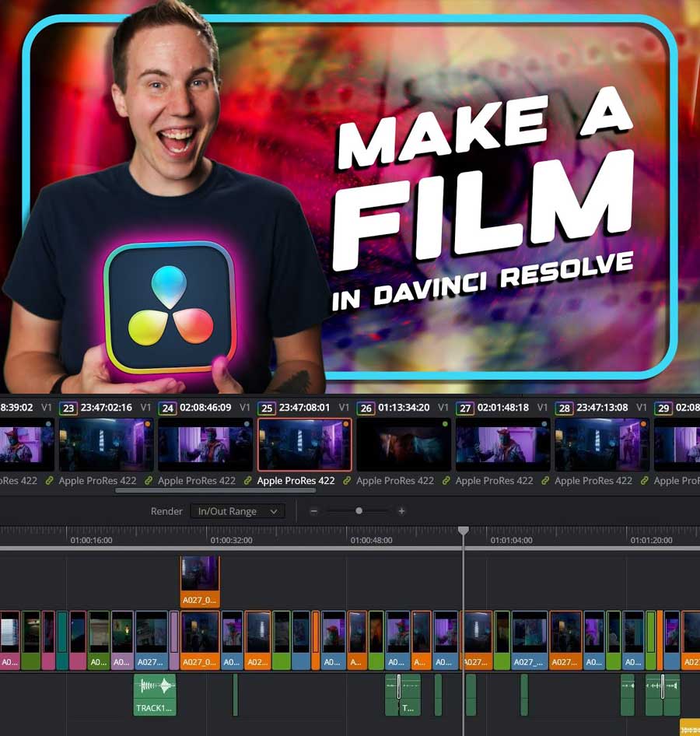
Task: Click the Apple ProRes 422 label under clip 23
Action: (97, 481)
